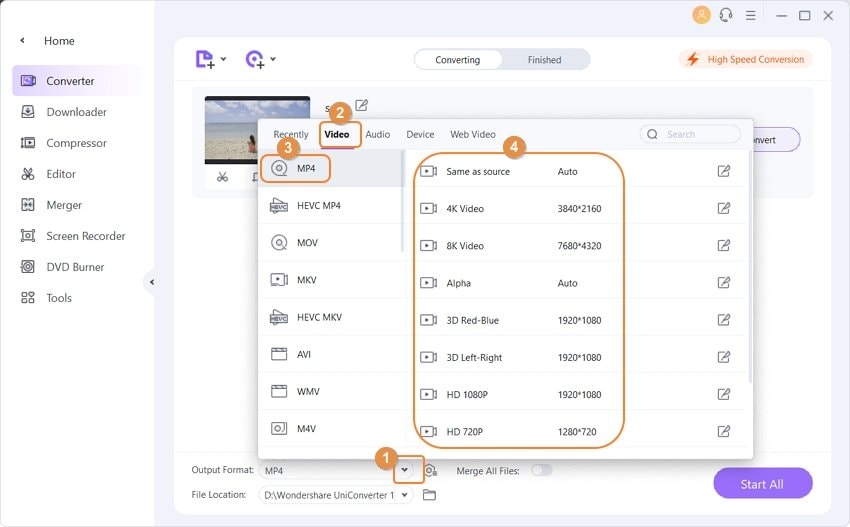Edit 3D Left-Right preset settings
Screen dimensions: 850x527
pos(724,357)
